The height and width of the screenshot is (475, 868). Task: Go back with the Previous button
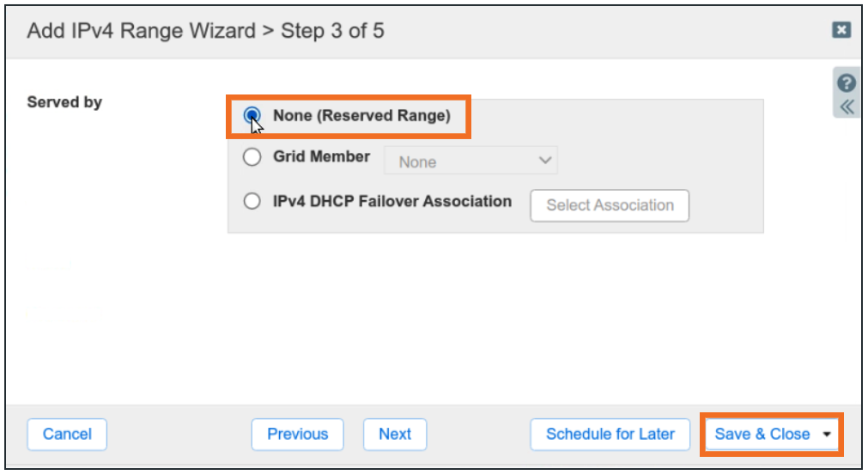pos(297,435)
